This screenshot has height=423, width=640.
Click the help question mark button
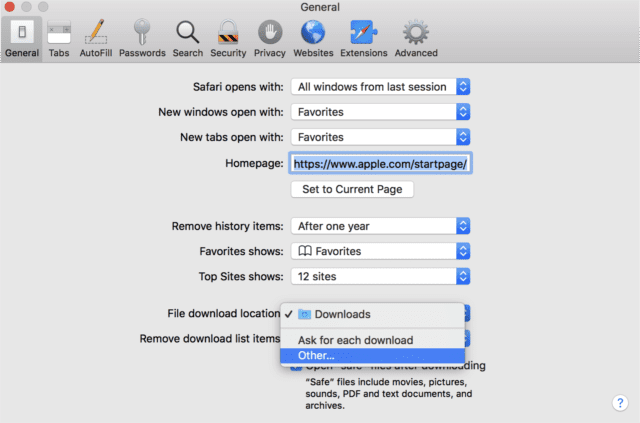[x=619, y=402]
